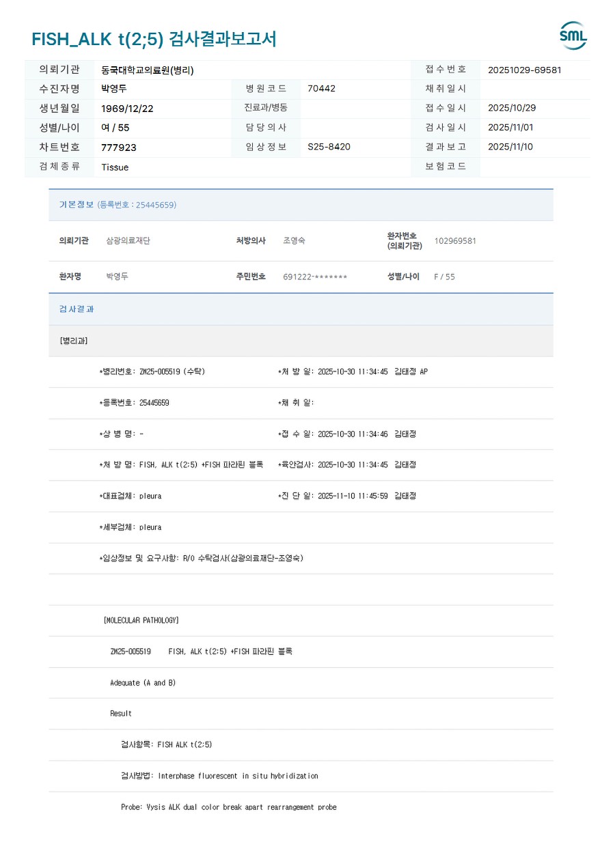
Task: Click the 결과보고 value 2025/11/10
Action: coord(510,147)
